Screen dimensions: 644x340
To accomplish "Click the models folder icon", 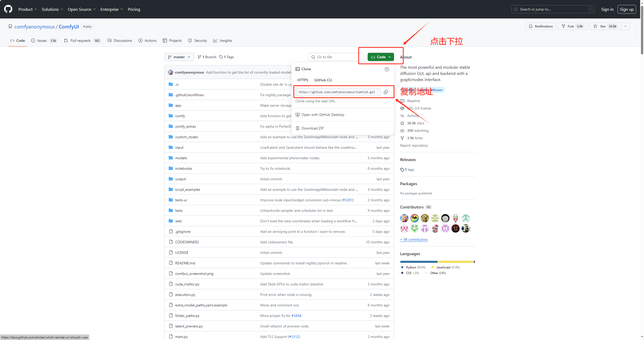I will pos(171,158).
